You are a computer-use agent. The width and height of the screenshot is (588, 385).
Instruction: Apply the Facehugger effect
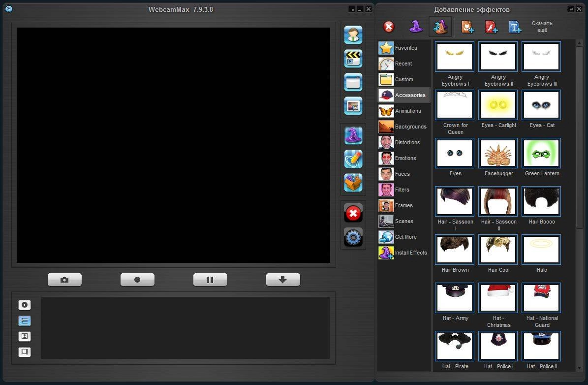pos(498,153)
